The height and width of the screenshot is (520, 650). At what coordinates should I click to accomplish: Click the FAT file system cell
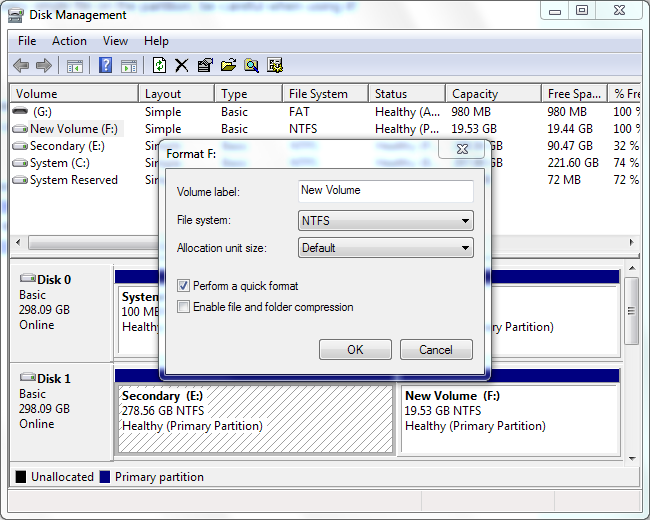coord(299,112)
